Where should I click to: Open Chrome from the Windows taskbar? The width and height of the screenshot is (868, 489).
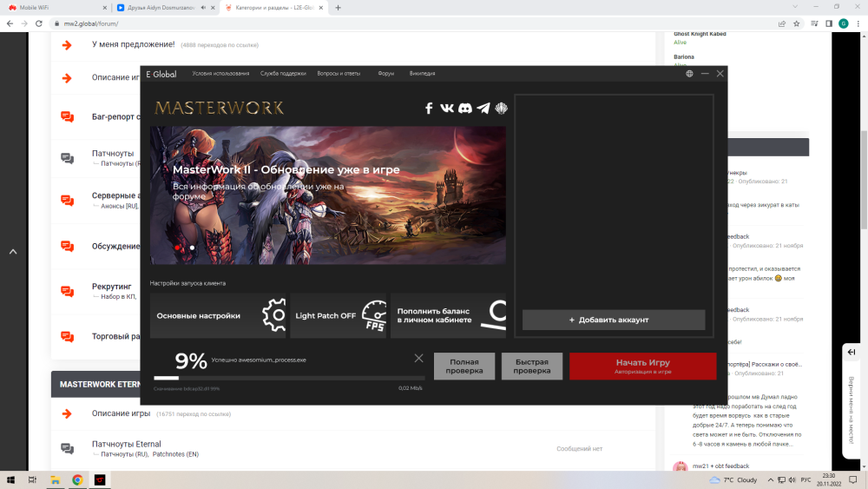(77, 479)
